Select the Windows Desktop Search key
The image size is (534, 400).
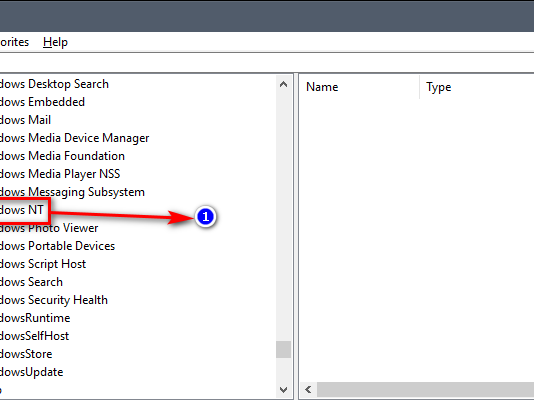pyautogui.click(x=54, y=84)
